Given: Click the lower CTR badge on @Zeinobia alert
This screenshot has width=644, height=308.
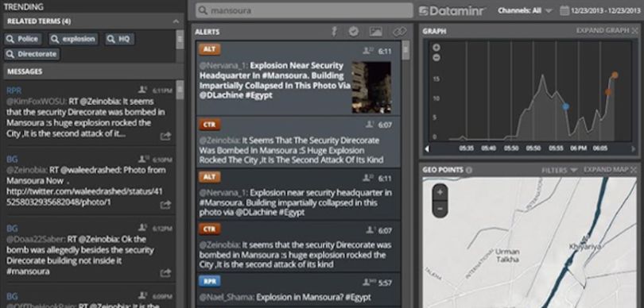Looking at the screenshot, I should (x=209, y=229).
